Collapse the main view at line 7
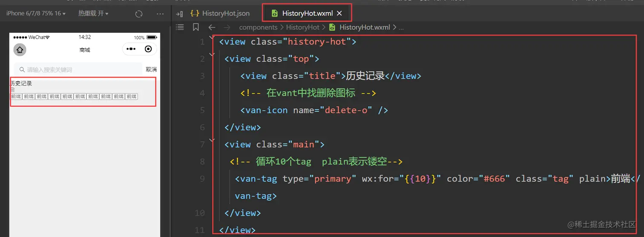Screen dimensions: 644x237 pos(212,139)
